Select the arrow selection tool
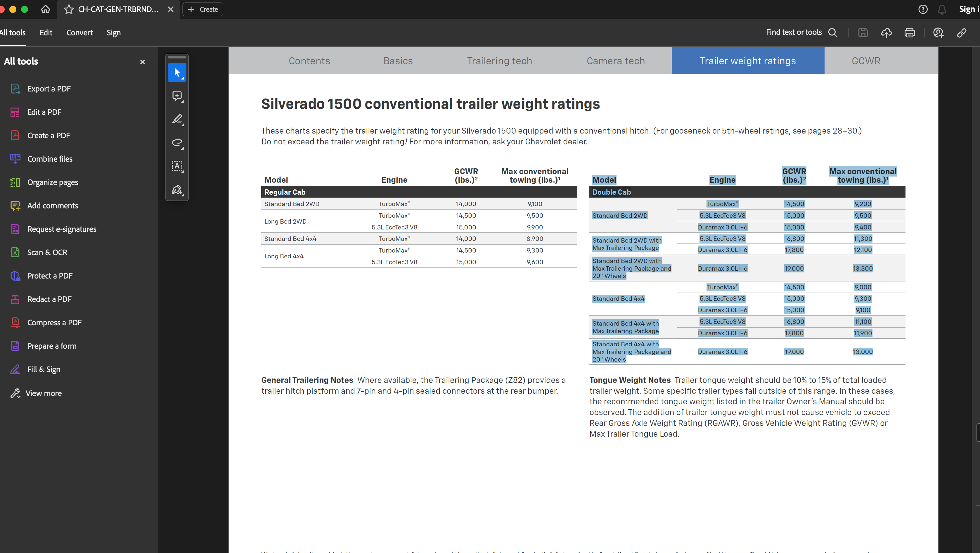Image resolution: width=980 pixels, height=553 pixels. pyautogui.click(x=177, y=72)
